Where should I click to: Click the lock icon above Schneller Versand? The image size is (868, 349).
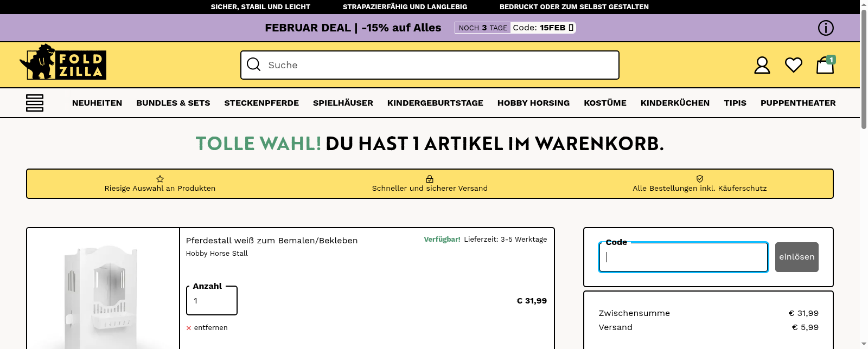[x=430, y=179]
